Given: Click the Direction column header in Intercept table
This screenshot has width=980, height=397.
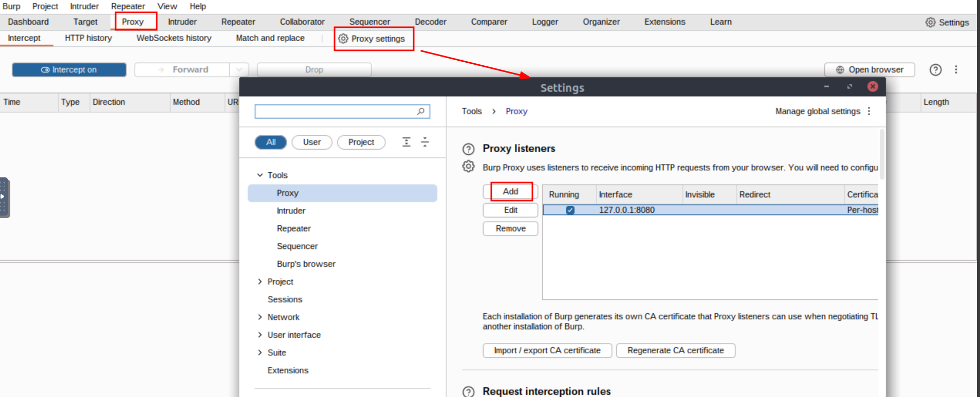Looking at the screenshot, I should tap(130, 102).
